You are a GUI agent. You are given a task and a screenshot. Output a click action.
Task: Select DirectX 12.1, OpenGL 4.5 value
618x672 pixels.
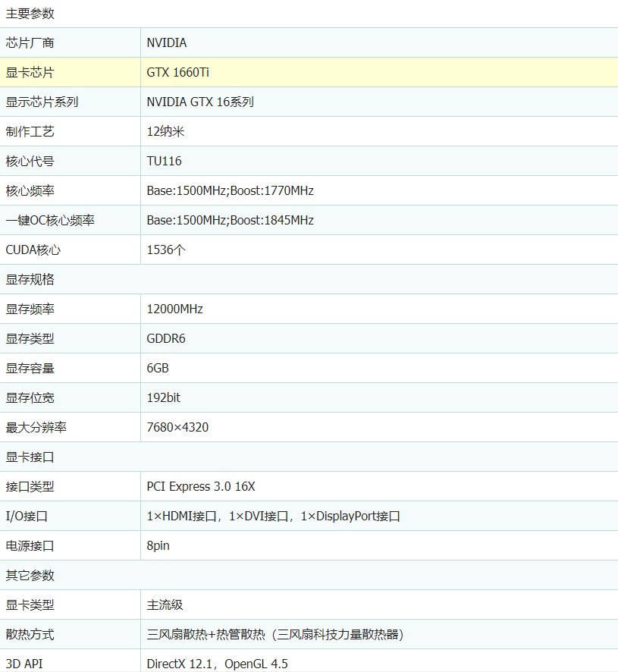pos(218,664)
